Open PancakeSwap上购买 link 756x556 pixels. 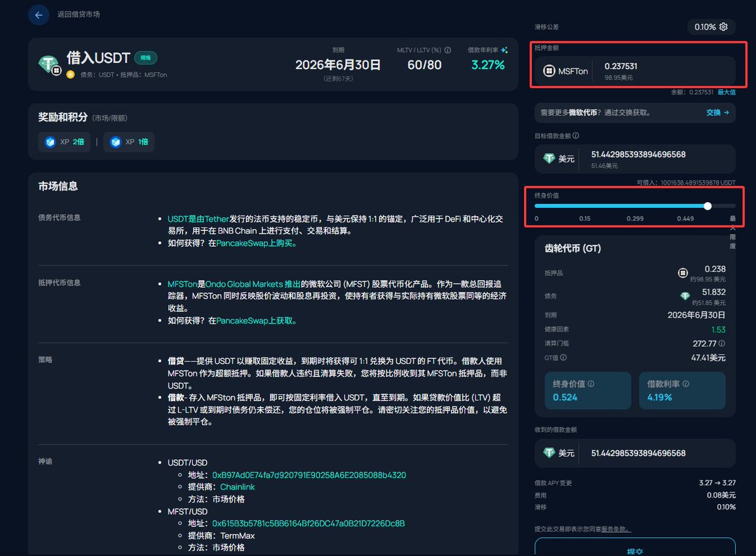coord(256,243)
